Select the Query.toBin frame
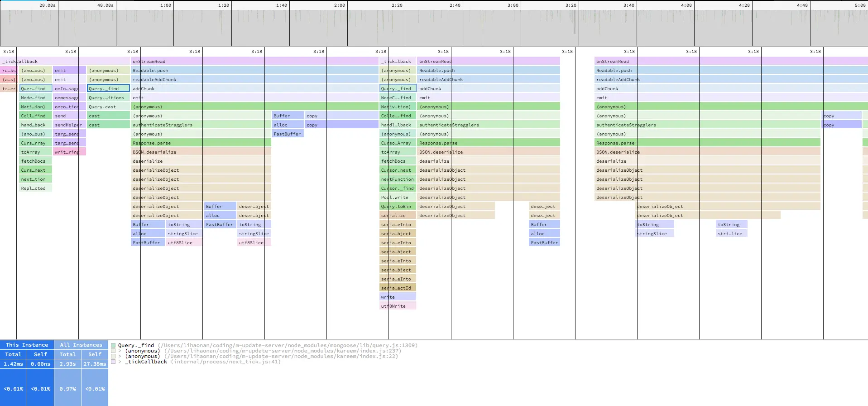 (398, 206)
